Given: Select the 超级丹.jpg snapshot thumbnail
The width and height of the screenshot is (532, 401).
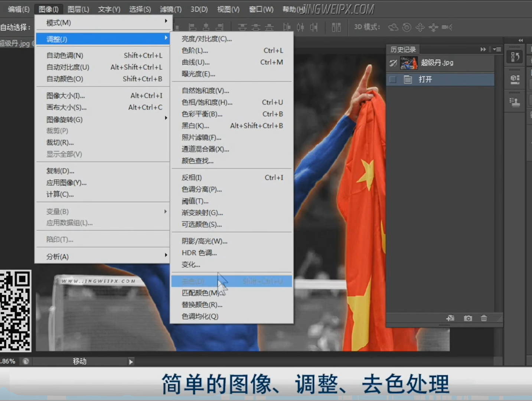Looking at the screenshot, I should coord(409,63).
